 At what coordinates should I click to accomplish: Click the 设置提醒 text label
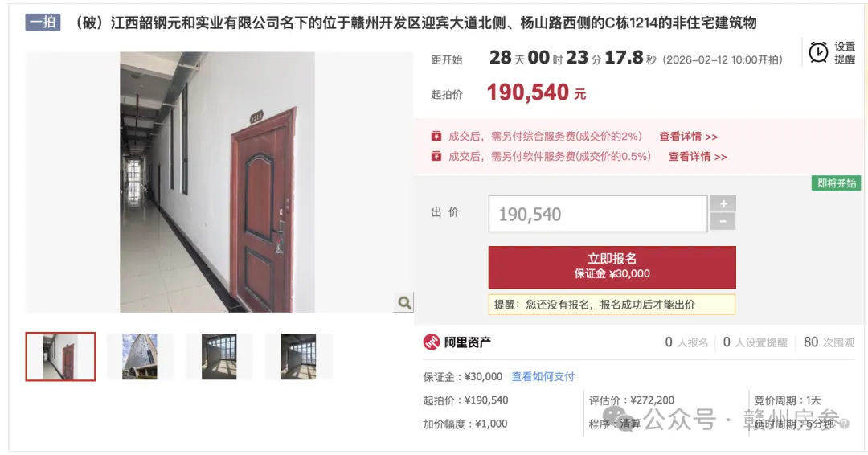[845, 52]
